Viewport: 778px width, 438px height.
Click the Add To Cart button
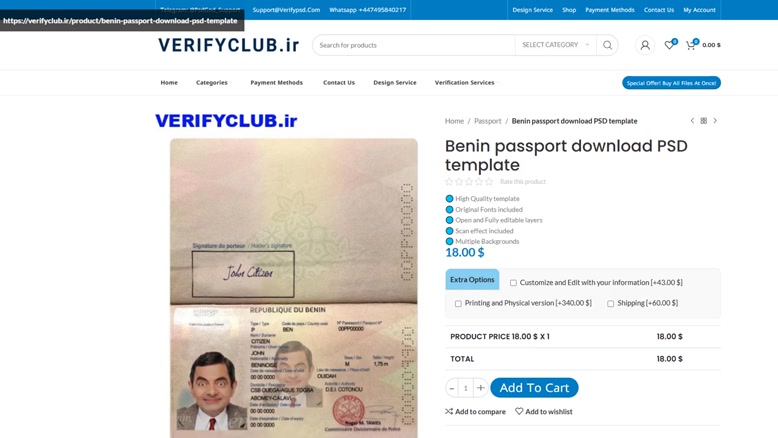click(534, 388)
